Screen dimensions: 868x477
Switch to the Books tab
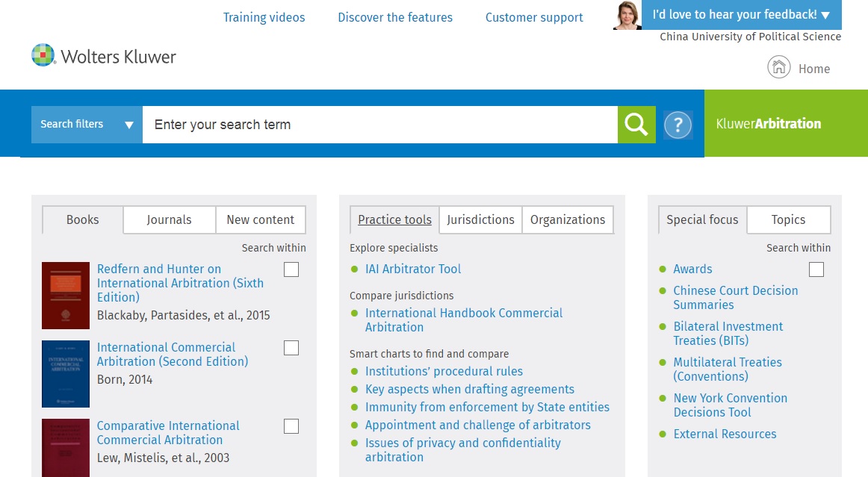pos(82,219)
